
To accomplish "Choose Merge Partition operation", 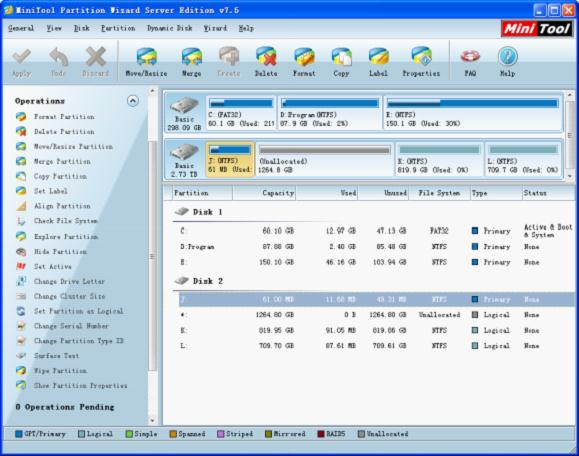I will tap(62, 161).
